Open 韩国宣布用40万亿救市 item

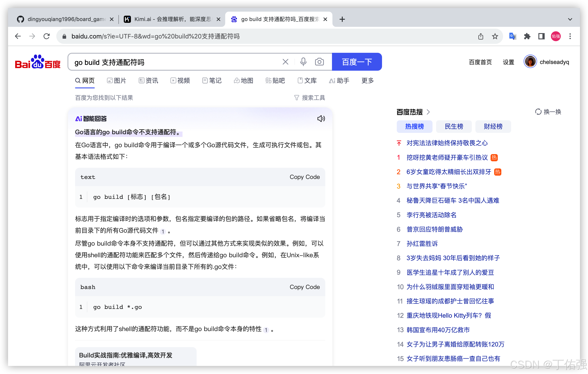[438, 330]
